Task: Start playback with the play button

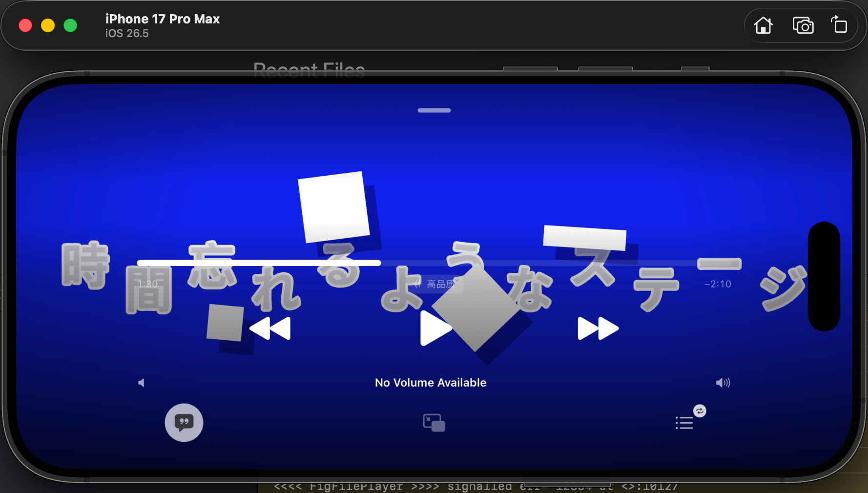Action: (435, 328)
